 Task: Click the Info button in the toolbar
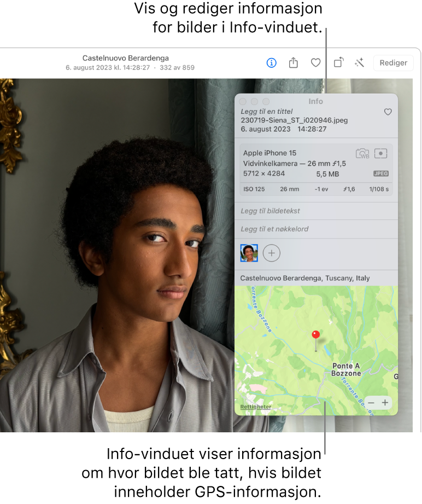271,63
